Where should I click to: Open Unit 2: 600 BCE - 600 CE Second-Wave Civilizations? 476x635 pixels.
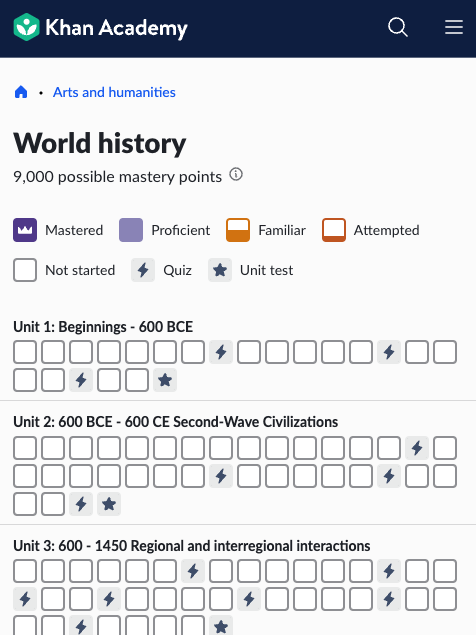[x=175, y=422]
